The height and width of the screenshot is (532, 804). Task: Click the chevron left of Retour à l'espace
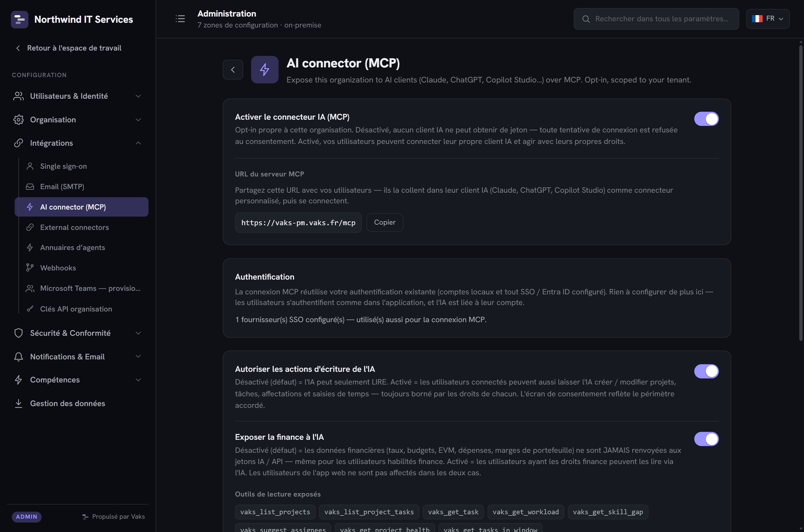(18, 48)
